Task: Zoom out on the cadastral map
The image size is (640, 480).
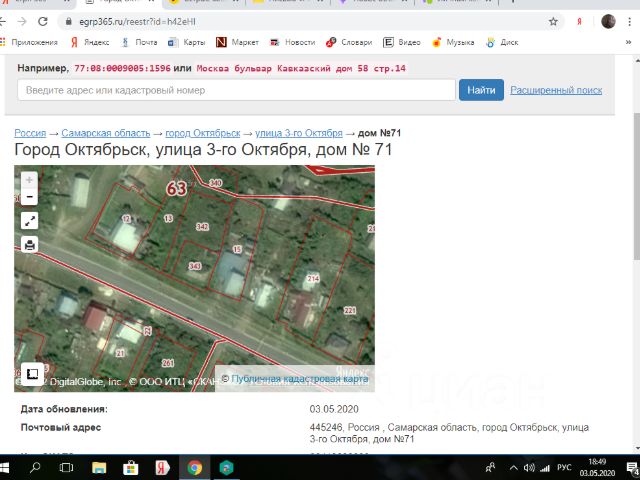Action: 29,198
